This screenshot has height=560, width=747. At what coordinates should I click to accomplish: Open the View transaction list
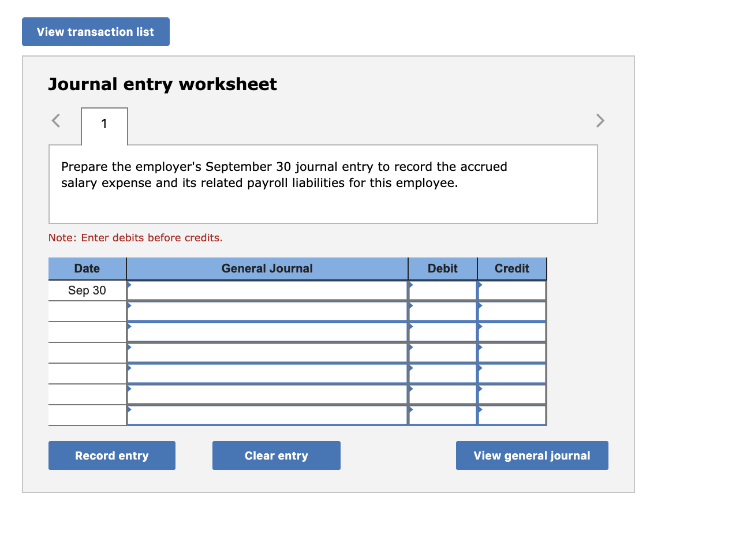coord(95,32)
